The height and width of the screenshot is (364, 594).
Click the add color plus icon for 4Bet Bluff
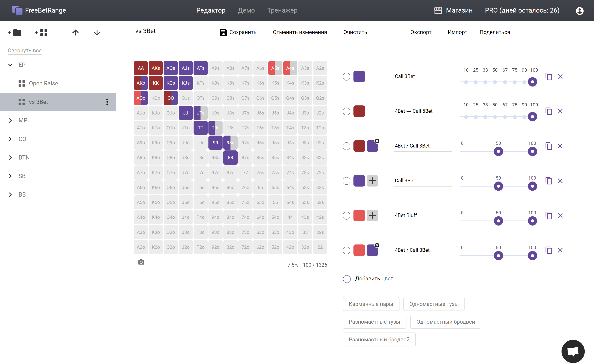coord(372,215)
